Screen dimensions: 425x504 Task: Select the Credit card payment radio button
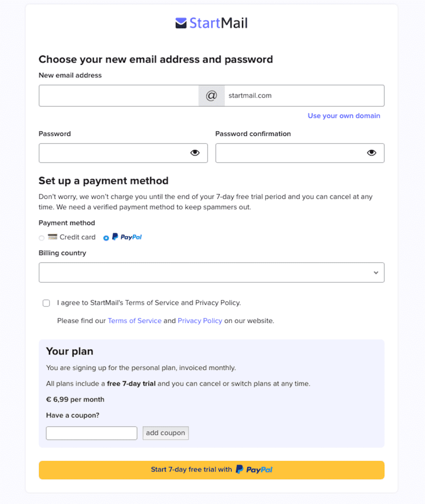pos(41,237)
